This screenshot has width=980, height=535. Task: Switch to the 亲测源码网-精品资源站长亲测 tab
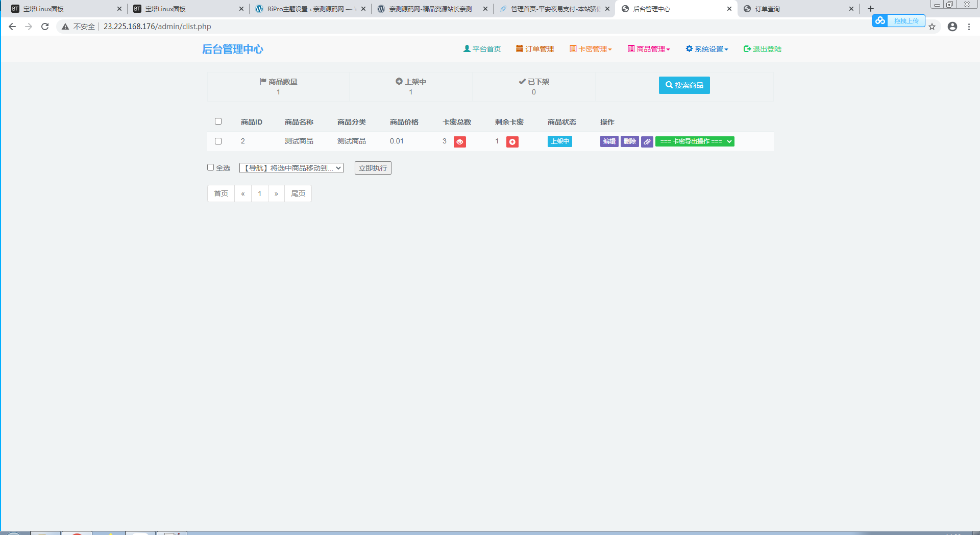pyautogui.click(x=431, y=9)
